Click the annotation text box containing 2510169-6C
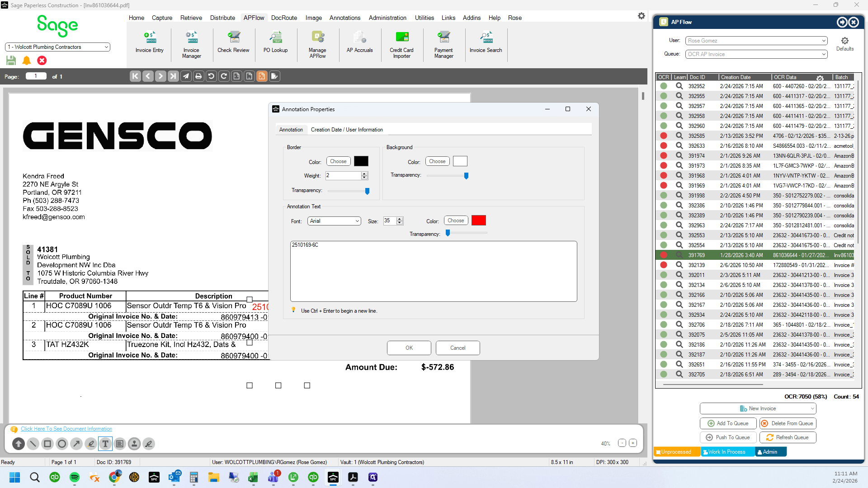 click(x=434, y=271)
